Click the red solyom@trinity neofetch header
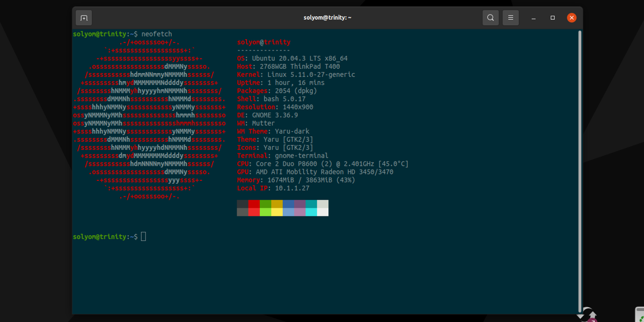 click(264, 42)
